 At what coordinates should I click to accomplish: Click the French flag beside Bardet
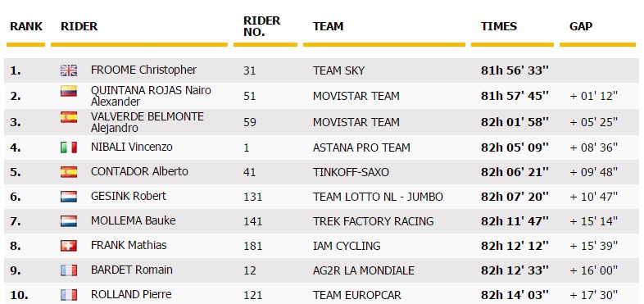click(69, 270)
